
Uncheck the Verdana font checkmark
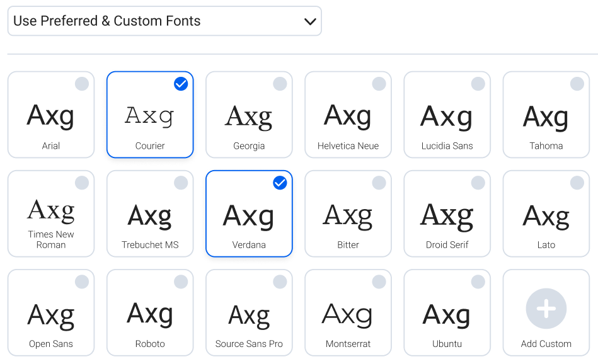[x=280, y=183]
